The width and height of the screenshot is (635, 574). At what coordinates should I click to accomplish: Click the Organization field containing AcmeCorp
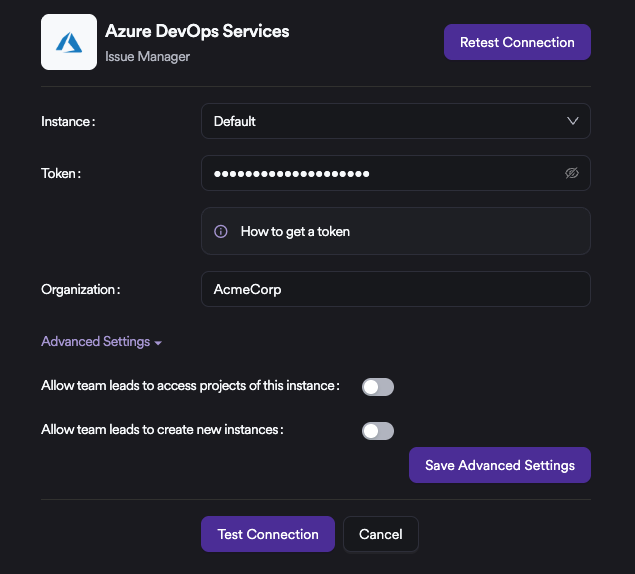[396, 289]
